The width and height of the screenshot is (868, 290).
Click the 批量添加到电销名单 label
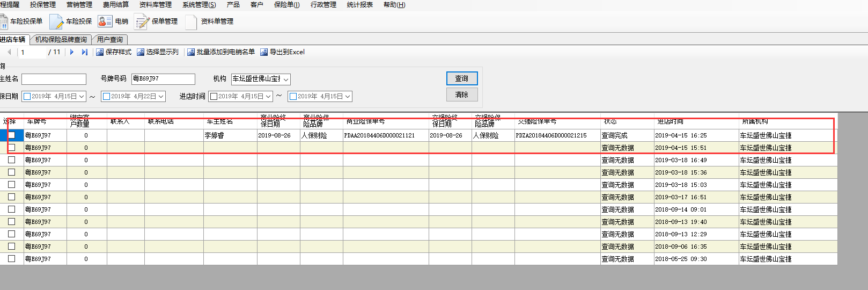pyautogui.click(x=226, y=52)
